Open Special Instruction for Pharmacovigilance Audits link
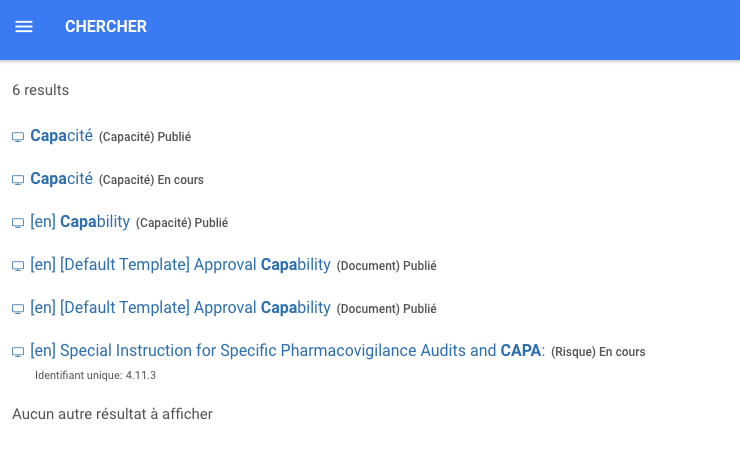740x475 pixels. [x=286, y=351]
